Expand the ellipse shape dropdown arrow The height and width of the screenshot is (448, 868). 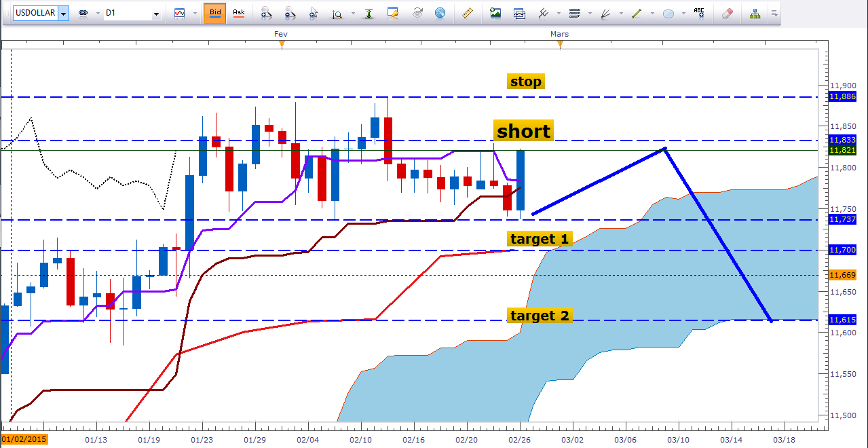[x=683, y=13]
